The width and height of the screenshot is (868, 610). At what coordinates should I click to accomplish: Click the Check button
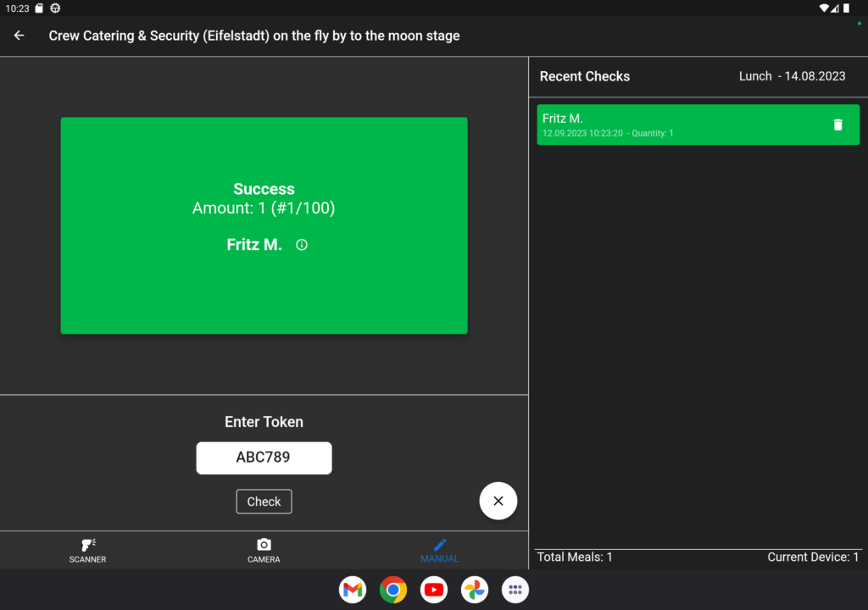pyautogui.click(x=264, y=502)
